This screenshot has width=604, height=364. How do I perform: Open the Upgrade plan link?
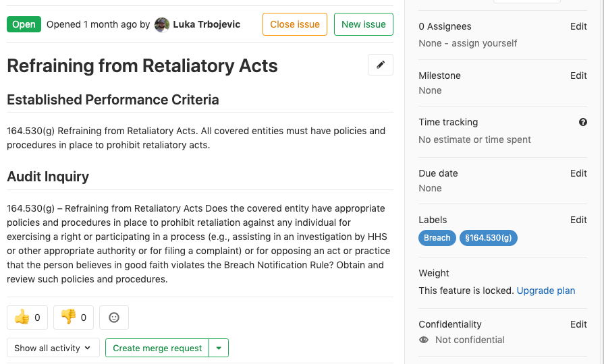[546, 291]
